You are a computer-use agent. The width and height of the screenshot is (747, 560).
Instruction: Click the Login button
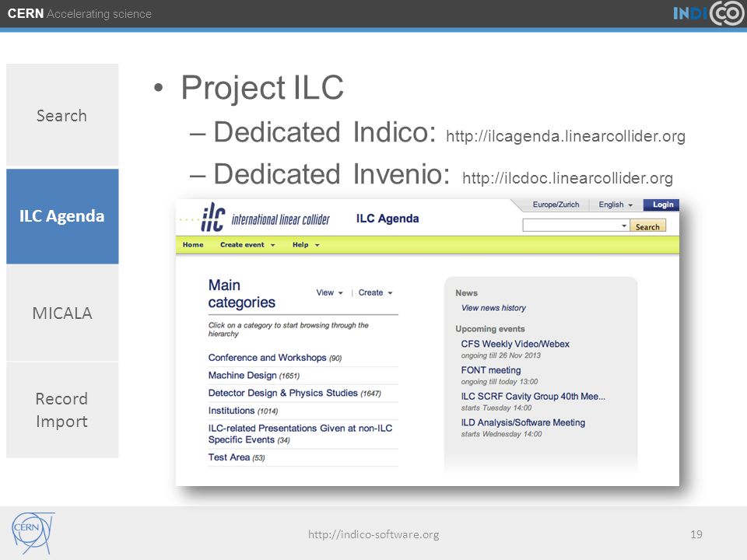pyautogui.click(x=661, y=205)
